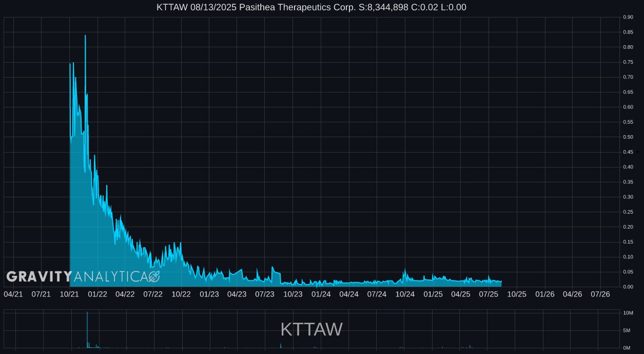
Task: Click the 0.60 price scale value
Action: click(x=628, y=107)
